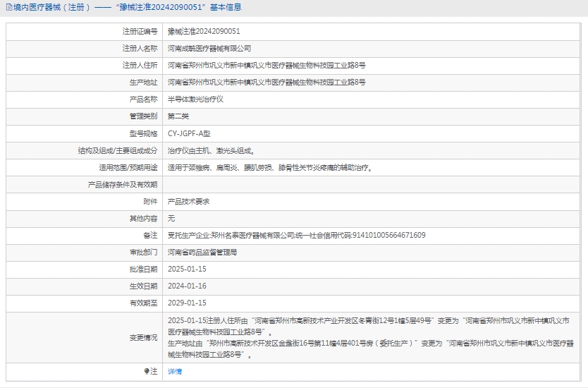The height and width of the screenshot is (388, 588).
Task: Select approval date 2025-01-15
Action: tap(187, 269)
